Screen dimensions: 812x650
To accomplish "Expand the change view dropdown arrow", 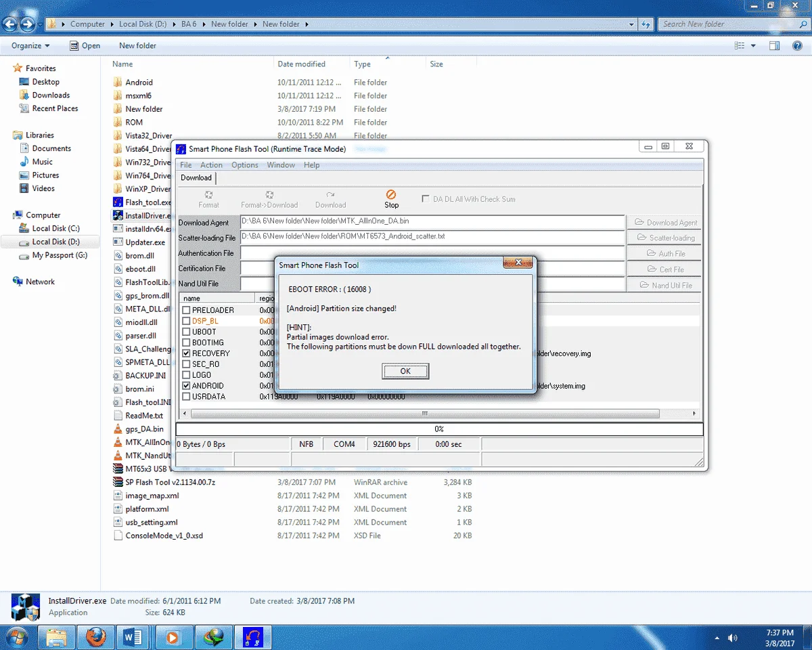I will [x=753, y=46].
